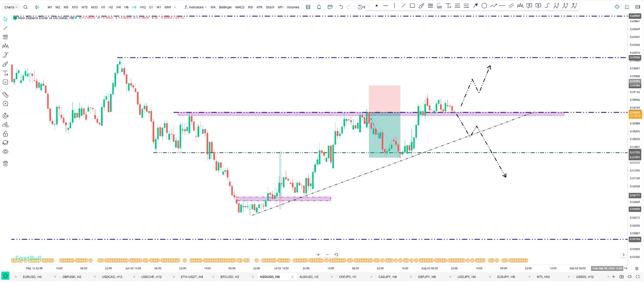The width and height of the screenshot is (644, 282).
Task: Open the ruler measure tool
Action: point(5,95)
